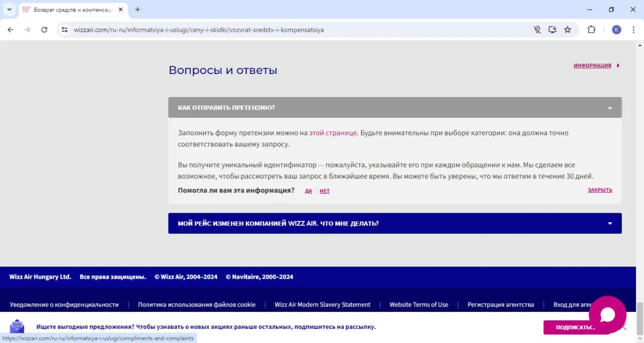Install the page as an app
Screen dimensions: 644x343
click(x=552, y=30)
